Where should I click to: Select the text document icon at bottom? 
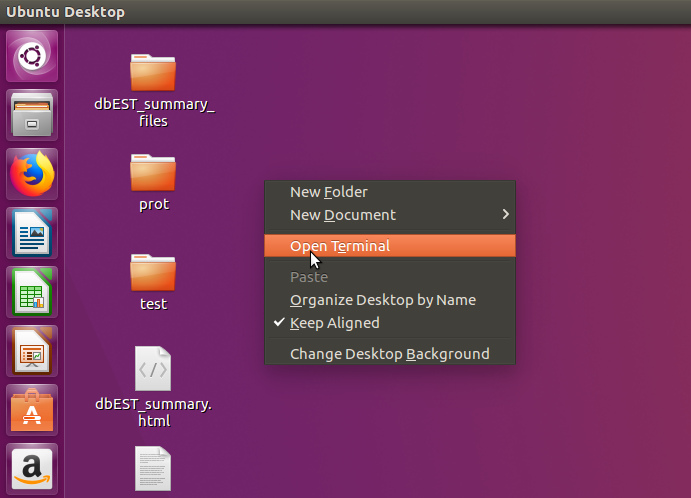[x=153, y=468]
